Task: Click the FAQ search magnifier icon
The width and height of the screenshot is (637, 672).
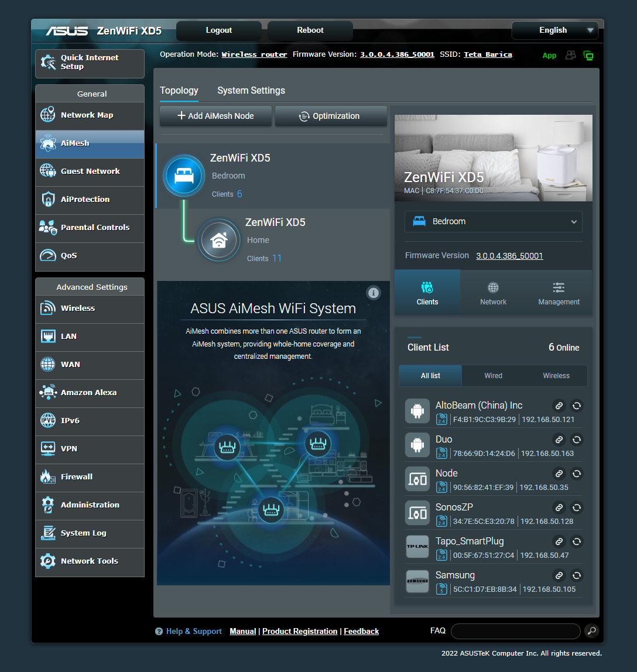Action: pyautogui.click(x=591, y=631)
